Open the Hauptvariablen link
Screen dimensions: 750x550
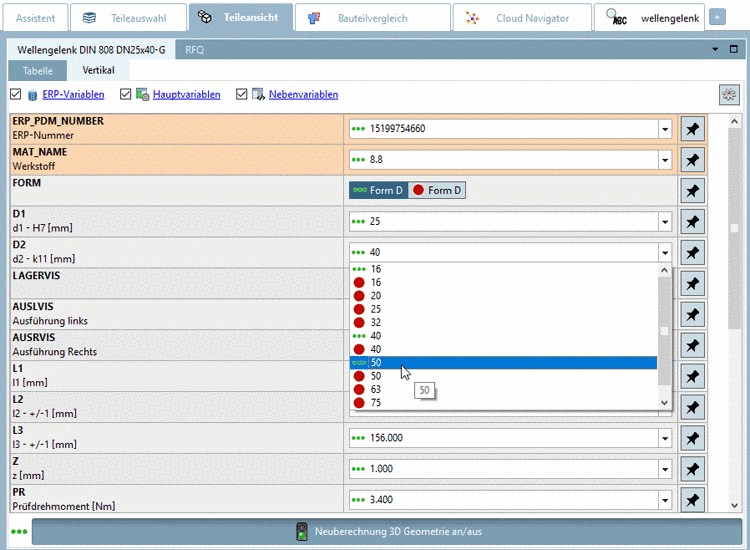(187, 95)
